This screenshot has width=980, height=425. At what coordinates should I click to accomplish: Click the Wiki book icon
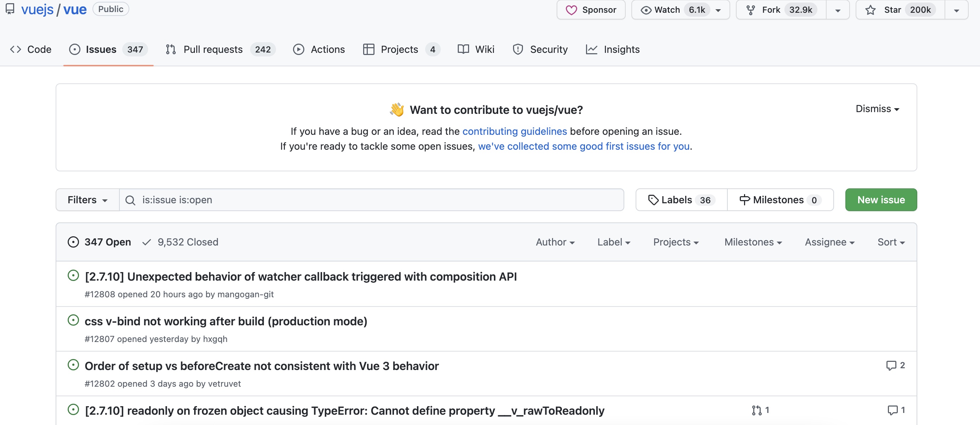point(463,49)
